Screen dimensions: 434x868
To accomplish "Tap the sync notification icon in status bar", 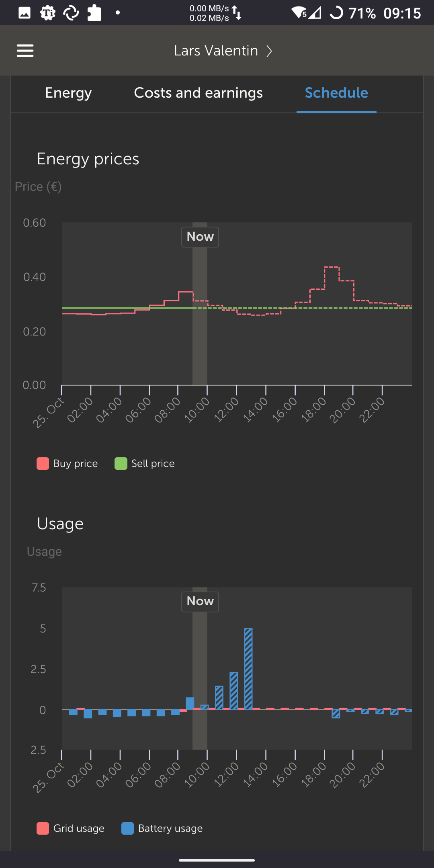I will tap(71, 13).
